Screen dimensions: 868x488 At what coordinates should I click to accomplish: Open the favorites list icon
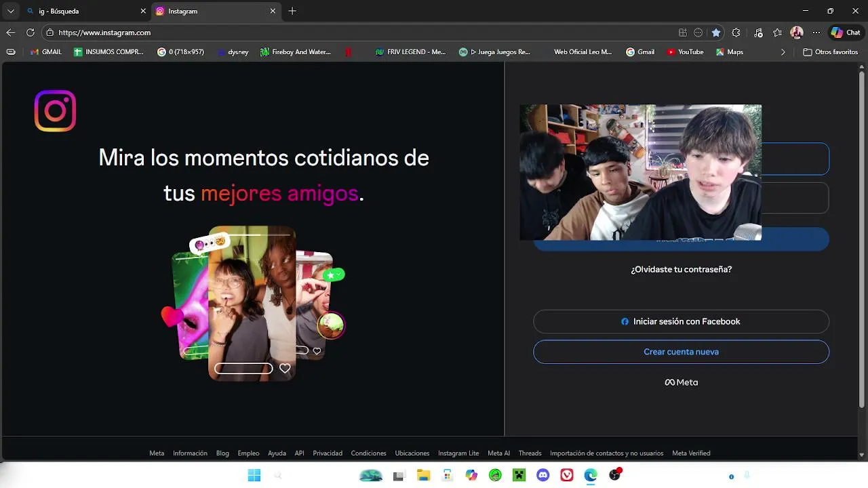(x=778, y=33)
